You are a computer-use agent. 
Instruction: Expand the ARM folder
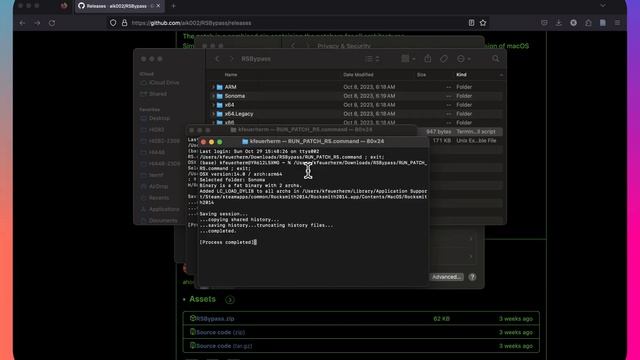pyautogui.click(x=213, y=87)
